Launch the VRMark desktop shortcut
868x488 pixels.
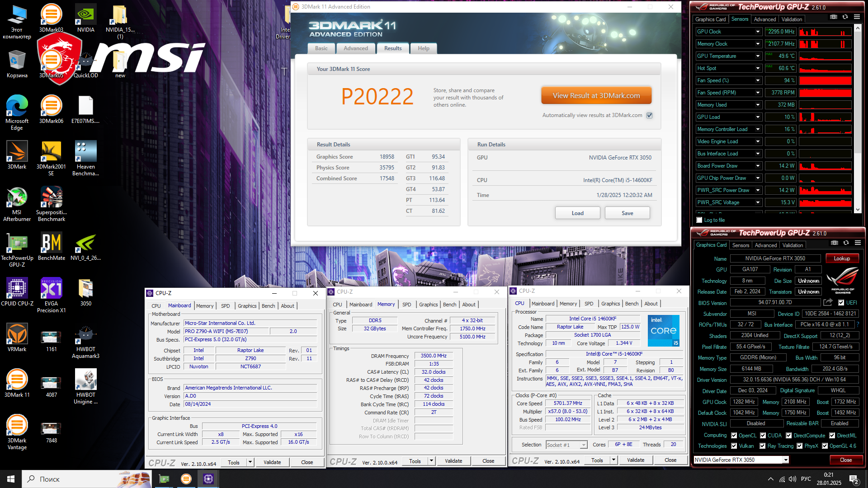pyautogui.click(x=17, y=338)
